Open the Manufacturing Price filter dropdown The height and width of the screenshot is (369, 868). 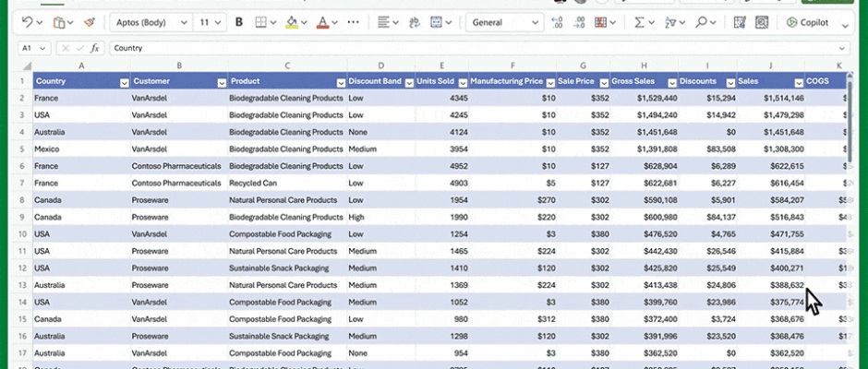pyautogui.click(x=550, y=83)
